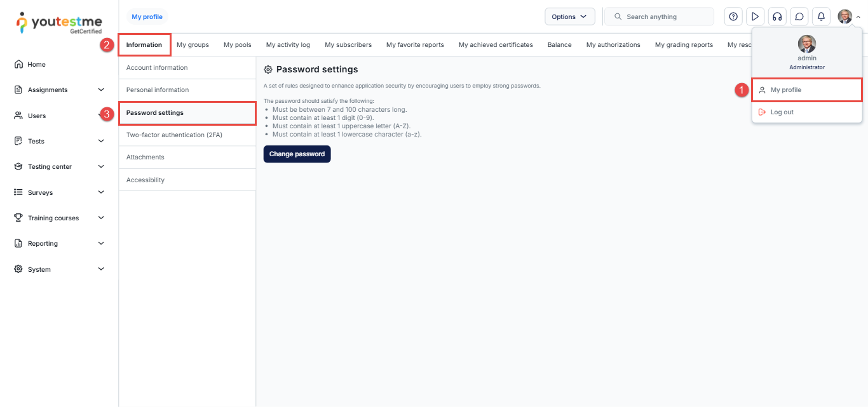
Task: Open the notifications bell icon
Action: pos(821,17)
